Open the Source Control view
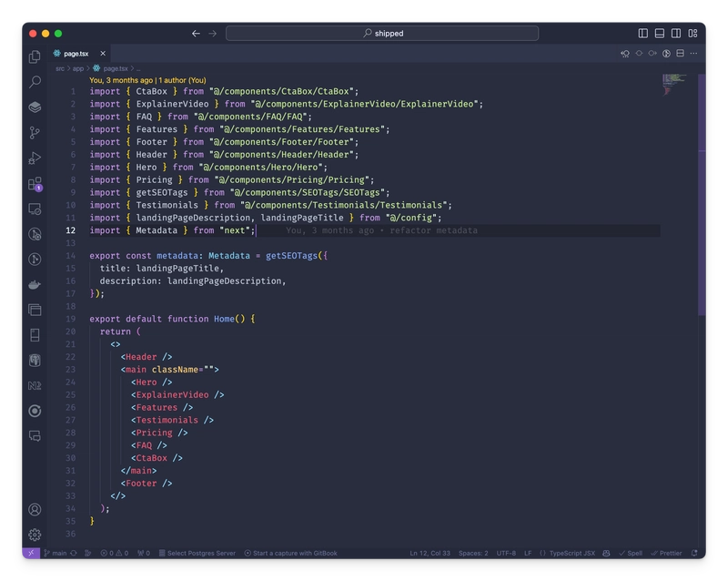The image size is (728, 581). 35,133
